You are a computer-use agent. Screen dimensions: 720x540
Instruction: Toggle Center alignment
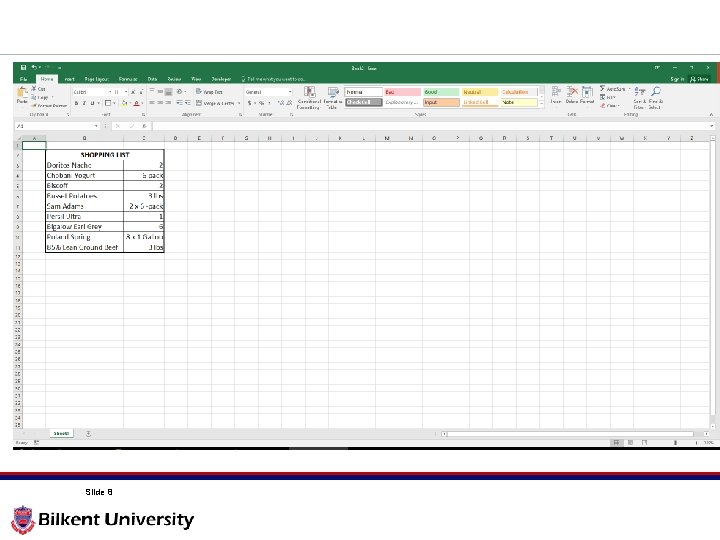tap(160, 103)
